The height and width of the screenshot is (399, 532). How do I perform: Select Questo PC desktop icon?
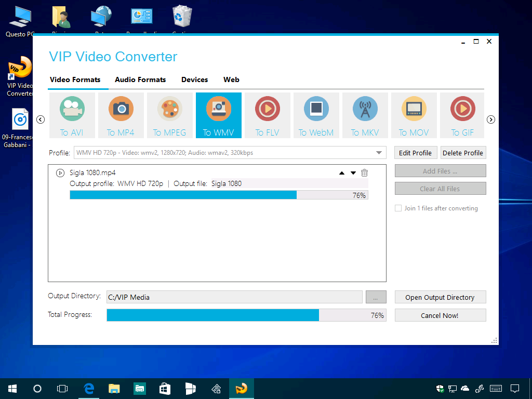coord(20,21)
